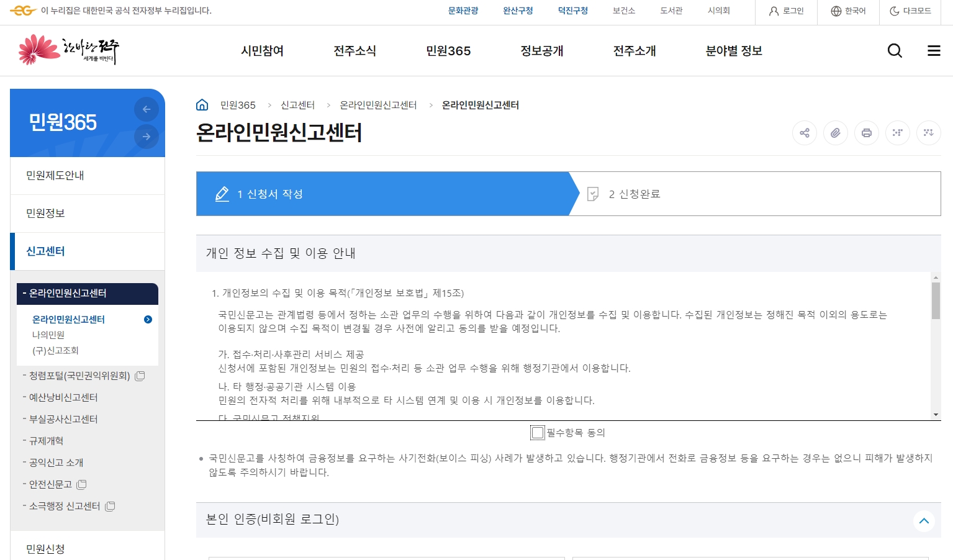Open attachments via the paperclip icon
The height and width of the screenshot is (560, 953).
[x=836, y=133]
